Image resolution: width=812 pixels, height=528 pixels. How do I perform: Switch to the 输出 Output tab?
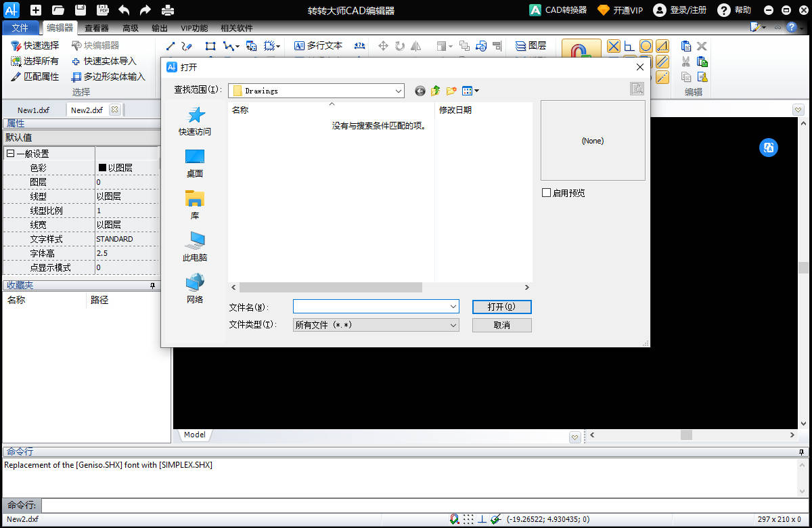[160, 28]
